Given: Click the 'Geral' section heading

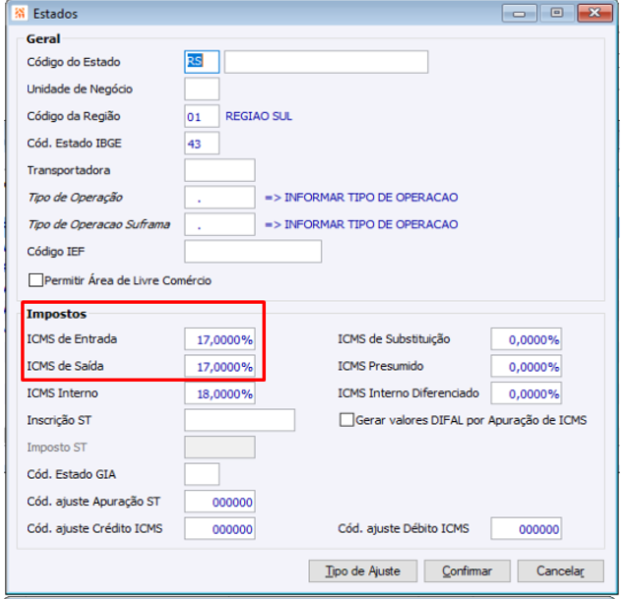Looking at the screenshot, I should click(43, 39).
